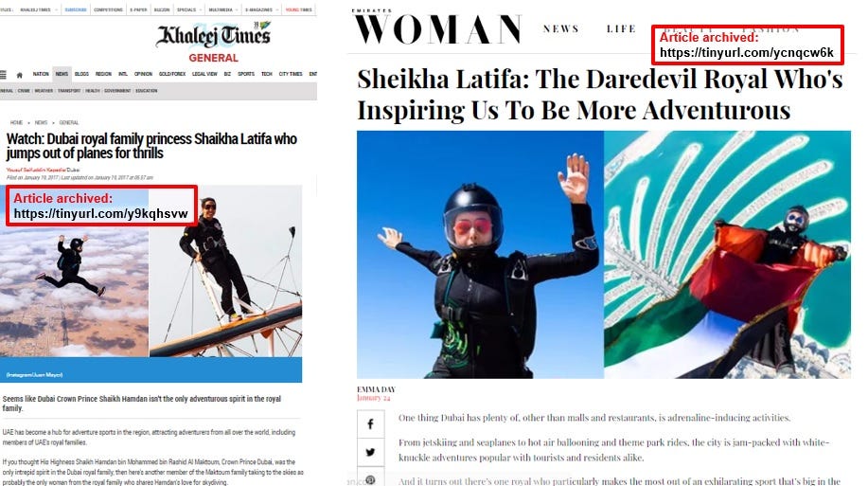Open the wing-walking plane photo
The width and height of the screenshot is (868, 486).
click(x=226, y=271)
